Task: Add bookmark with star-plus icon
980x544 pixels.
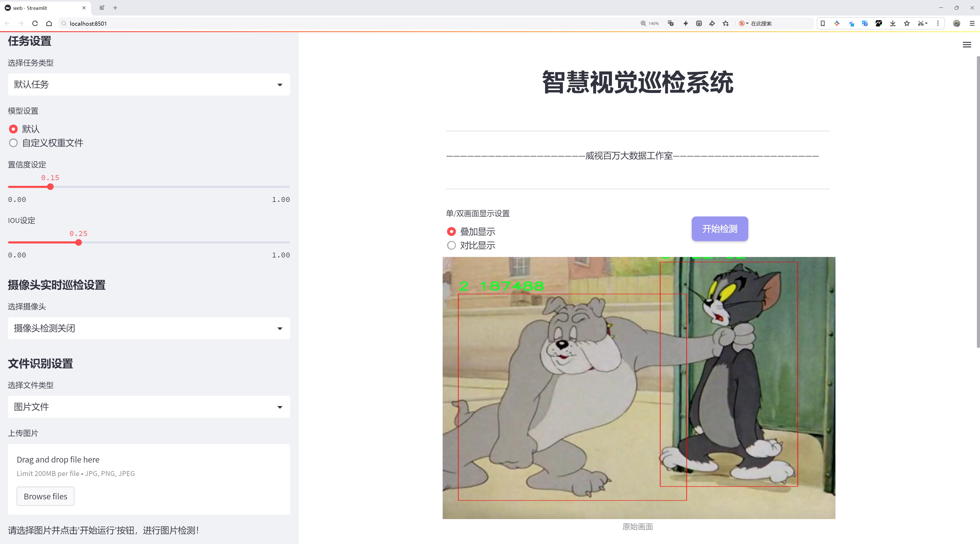Action: [725, 24]
